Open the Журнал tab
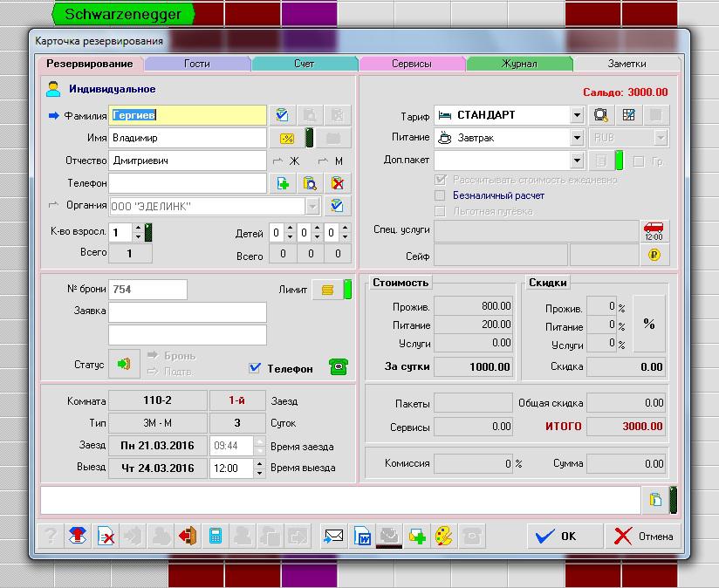 tap(519, 64)
